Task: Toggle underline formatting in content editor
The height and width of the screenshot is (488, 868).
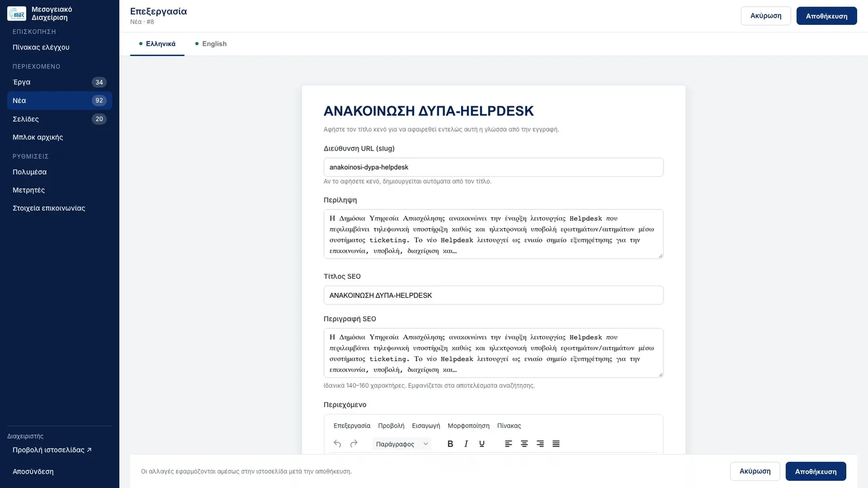Action: point(482,444)
